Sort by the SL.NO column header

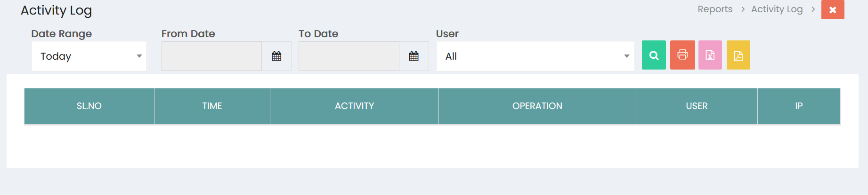pyautogui.click(x=89, y=106)
